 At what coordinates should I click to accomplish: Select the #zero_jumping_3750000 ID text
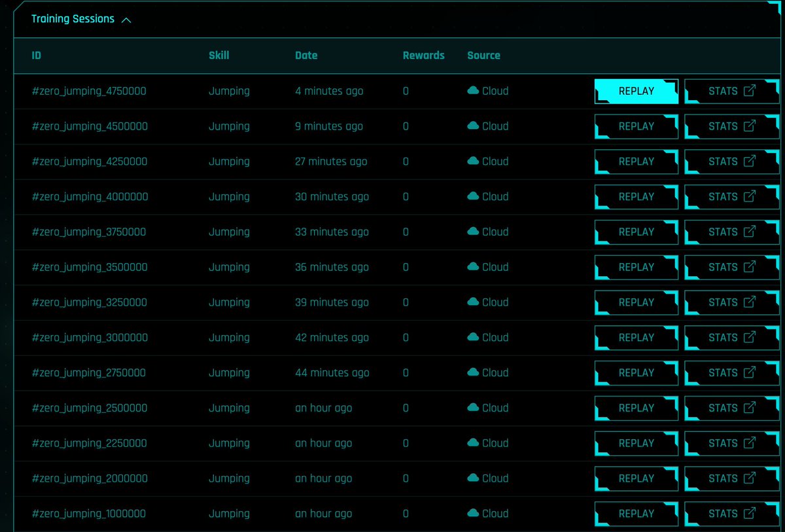pos(89,232)
